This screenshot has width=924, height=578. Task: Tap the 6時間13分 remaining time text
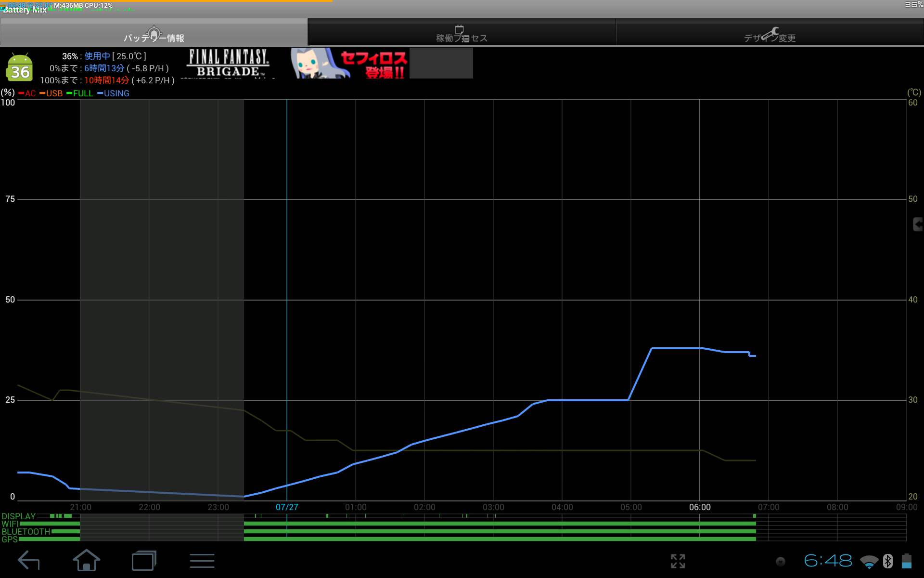tap(104, 68)
